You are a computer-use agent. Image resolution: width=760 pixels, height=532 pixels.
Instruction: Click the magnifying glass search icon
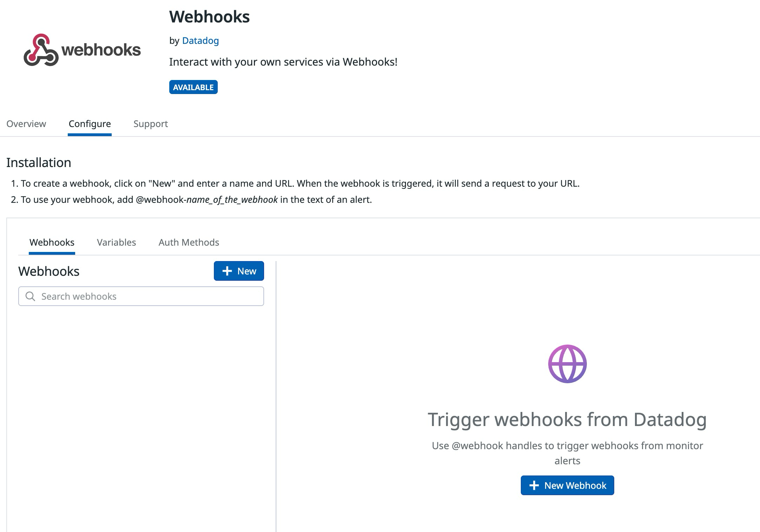pyautogui.click(x=31, y=296)
